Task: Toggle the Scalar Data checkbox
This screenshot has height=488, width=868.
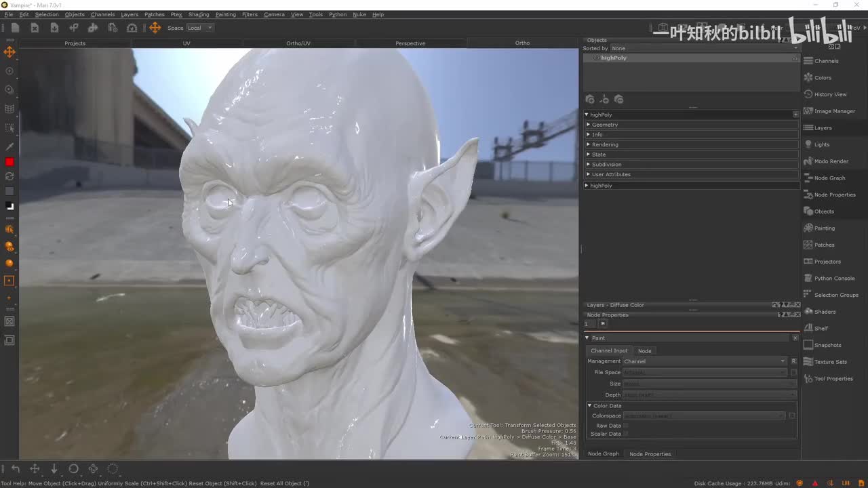Action: pos(625,434)
